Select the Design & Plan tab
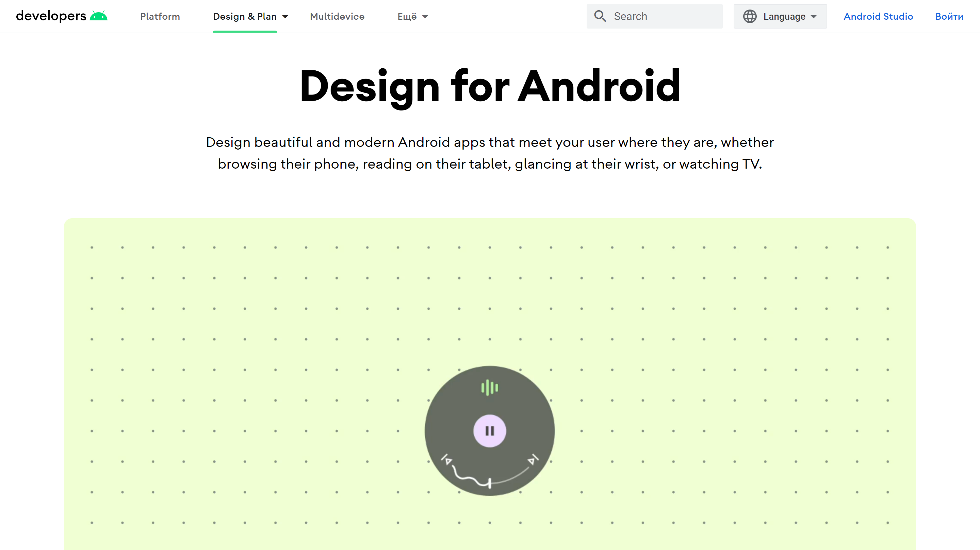This screenshot has height=550, width=980. (244, 16)
